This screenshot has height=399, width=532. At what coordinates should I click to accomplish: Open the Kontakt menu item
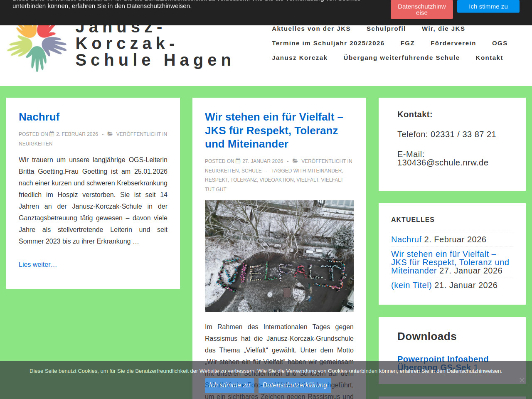pyautogui.click(x=489, y=58)
